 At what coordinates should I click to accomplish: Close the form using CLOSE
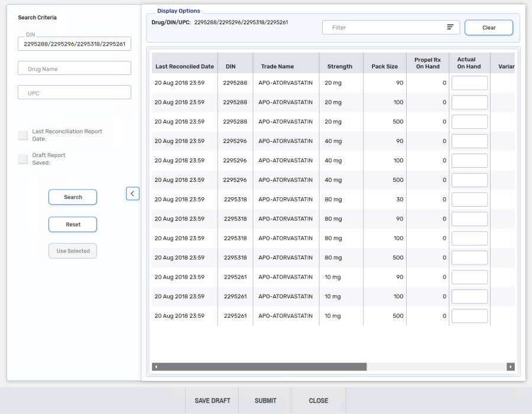(318, 400)
